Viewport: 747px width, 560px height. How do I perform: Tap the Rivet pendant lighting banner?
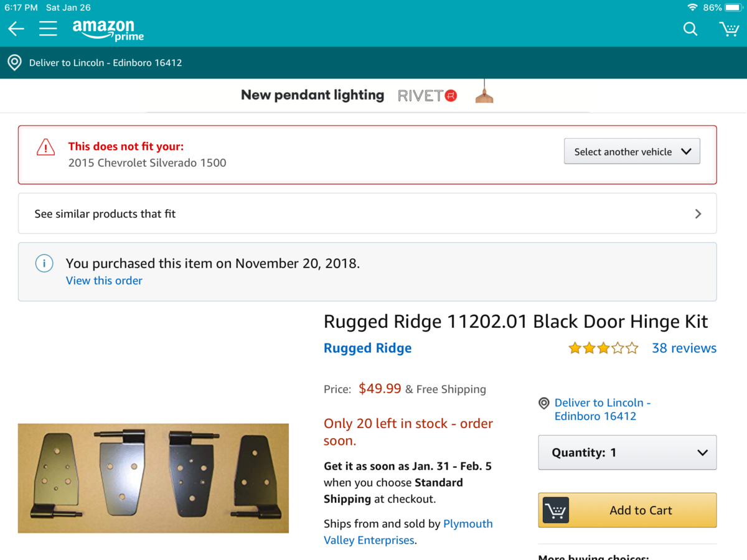[367, 96]
